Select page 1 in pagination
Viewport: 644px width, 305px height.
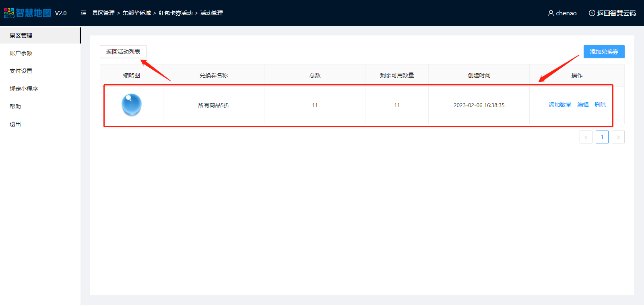pos(602,137)
